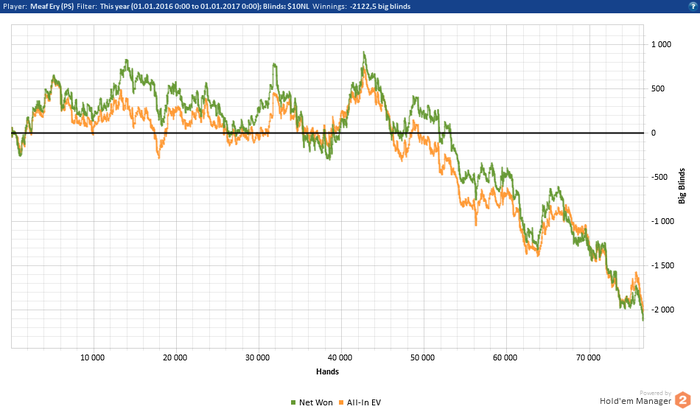Click the 20 000 hands axis label

tap(175, 358)
